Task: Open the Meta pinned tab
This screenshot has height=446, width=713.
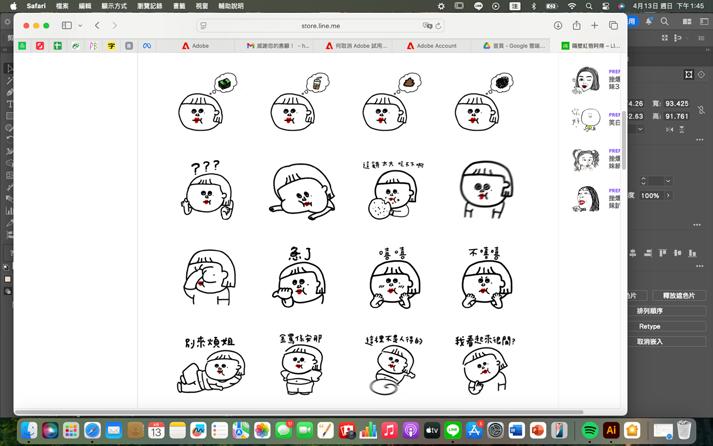Action: (147, 45)
